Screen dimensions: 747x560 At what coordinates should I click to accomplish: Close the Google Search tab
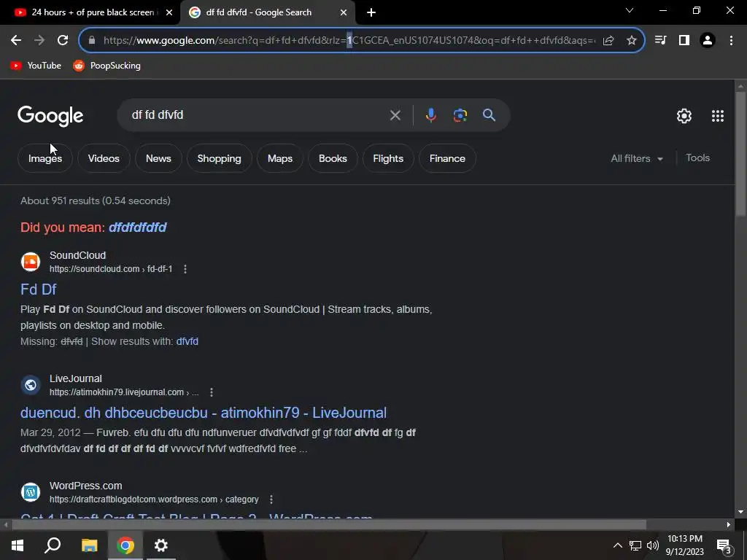pos(344,13)
